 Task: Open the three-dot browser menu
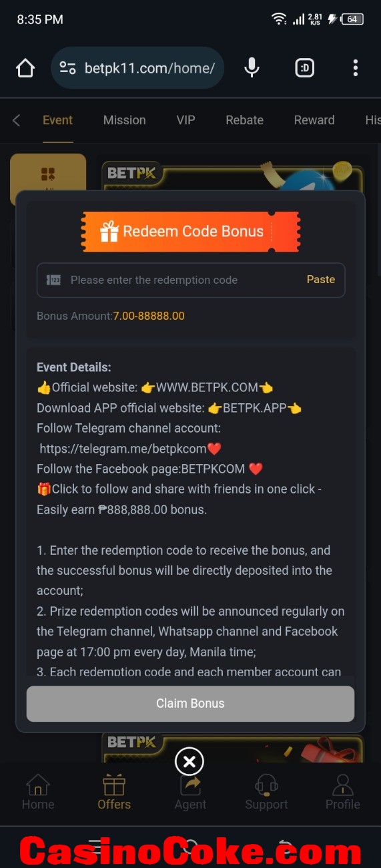click(355, 67)
